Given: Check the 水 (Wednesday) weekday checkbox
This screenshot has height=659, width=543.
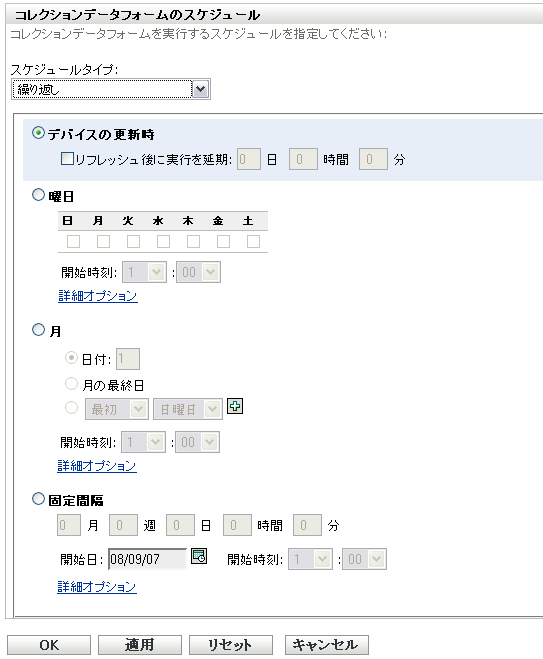Looking at the screenshot, I should (163, 242).
